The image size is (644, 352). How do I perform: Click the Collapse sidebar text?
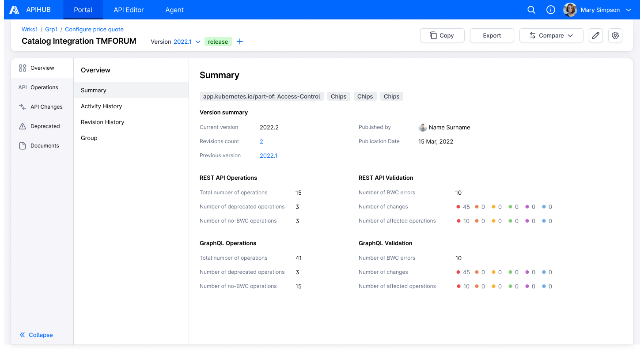41,335
